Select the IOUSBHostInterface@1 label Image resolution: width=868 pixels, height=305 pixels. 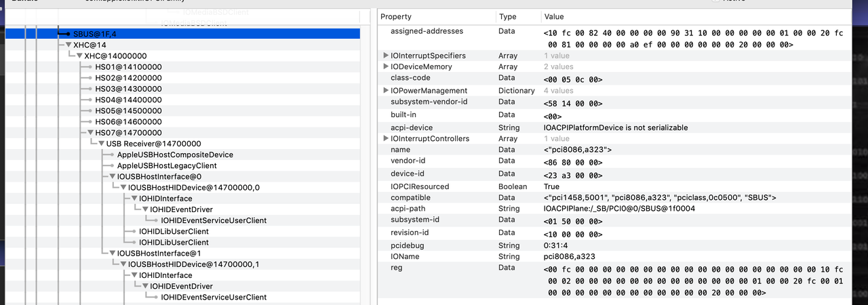coord(159,253)
